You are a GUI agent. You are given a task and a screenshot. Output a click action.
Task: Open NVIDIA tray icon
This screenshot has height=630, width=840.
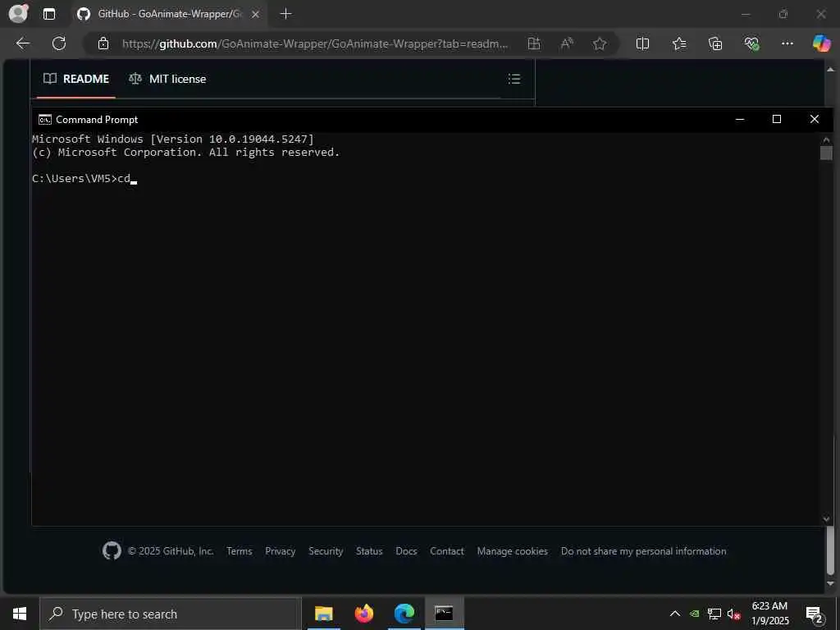[694, 614]
